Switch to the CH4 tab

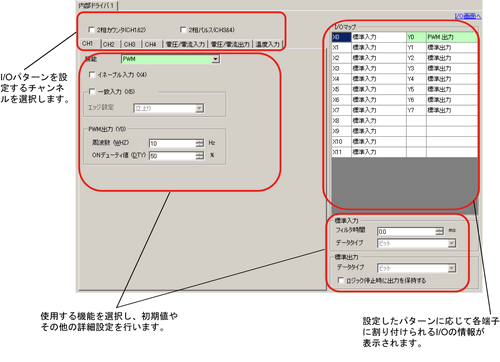[151, 44]
